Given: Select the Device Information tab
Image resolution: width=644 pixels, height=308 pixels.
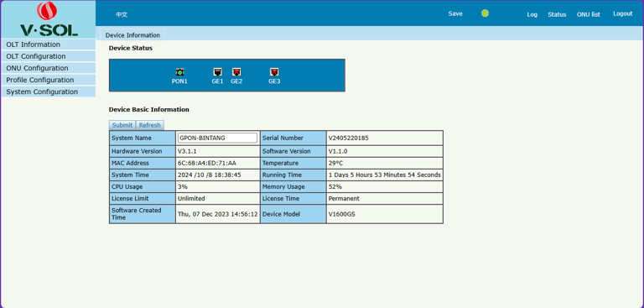Looking at the screenshot, I should coord(132,35).
